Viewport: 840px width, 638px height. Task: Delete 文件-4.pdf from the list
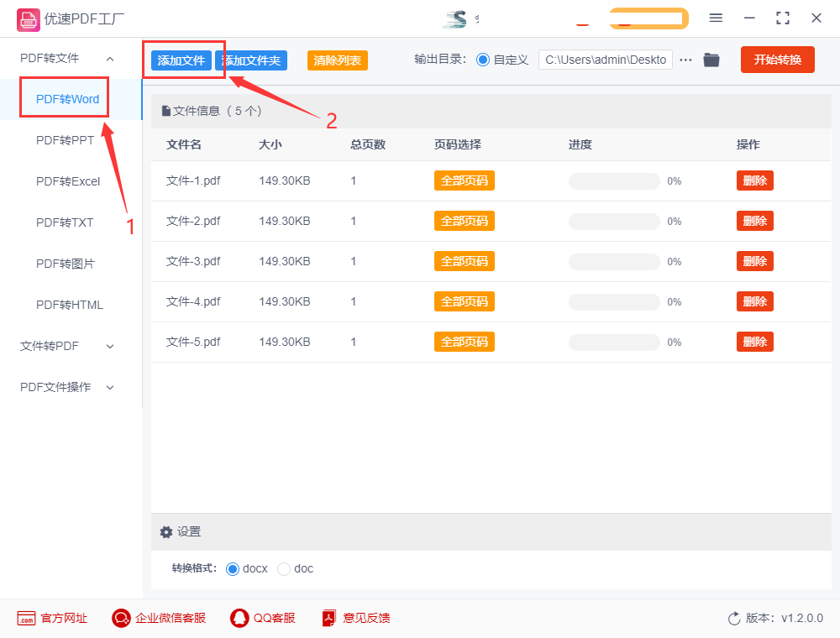755,302
